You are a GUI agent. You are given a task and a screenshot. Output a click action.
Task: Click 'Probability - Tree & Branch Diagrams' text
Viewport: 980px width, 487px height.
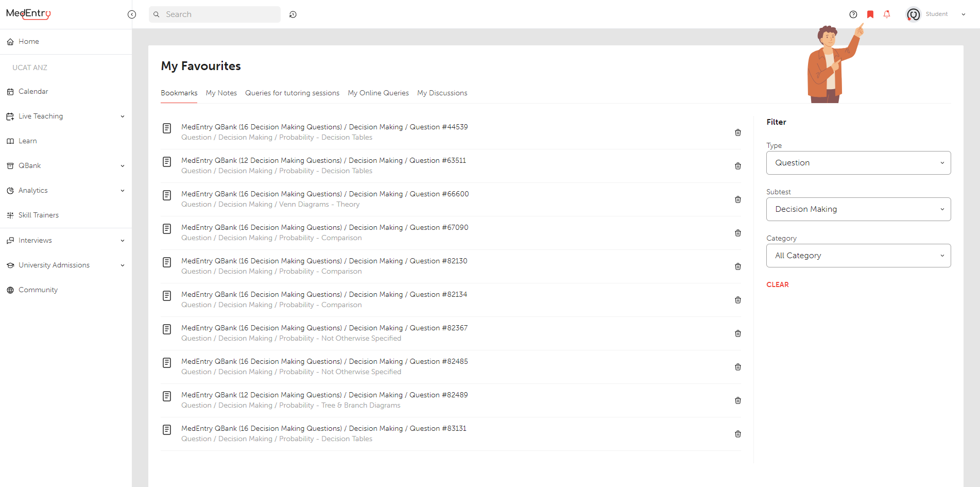pos(340,406)
